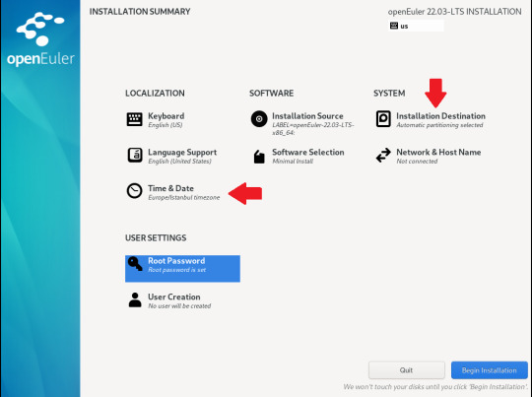
Task: Click the 'We won't touch your disks' note
Action: (x=435, y=387)
